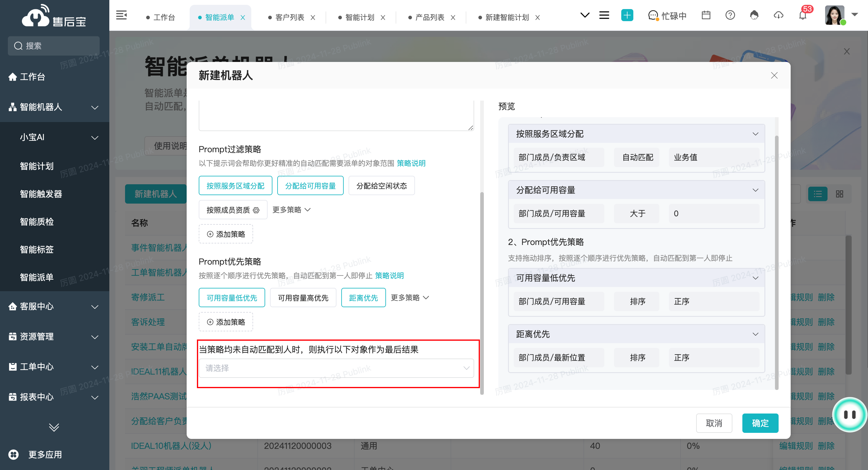This screenshot has height=470, width=868.
Task: Go to 工作台 in sidebar
Action: (x=27, y=77)
